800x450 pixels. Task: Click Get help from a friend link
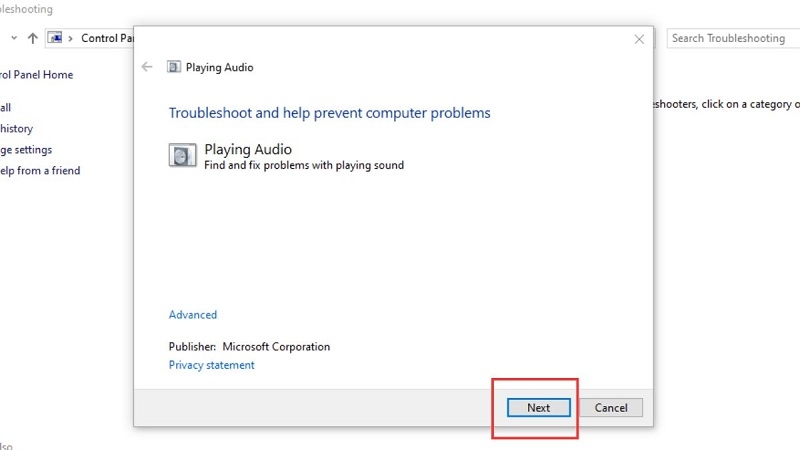tap(40, 171)
